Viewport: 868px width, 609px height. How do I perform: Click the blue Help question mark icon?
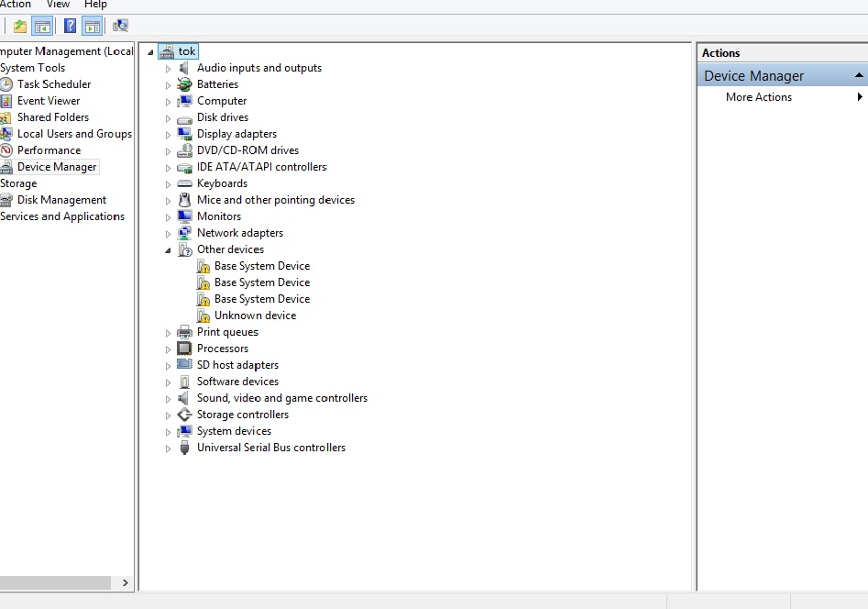(70, 26)
